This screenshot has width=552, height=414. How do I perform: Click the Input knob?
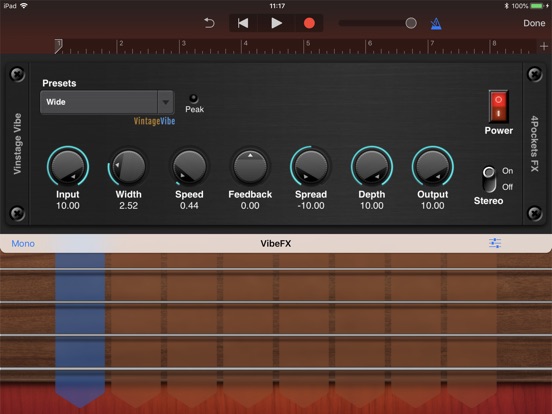[68, 166]
